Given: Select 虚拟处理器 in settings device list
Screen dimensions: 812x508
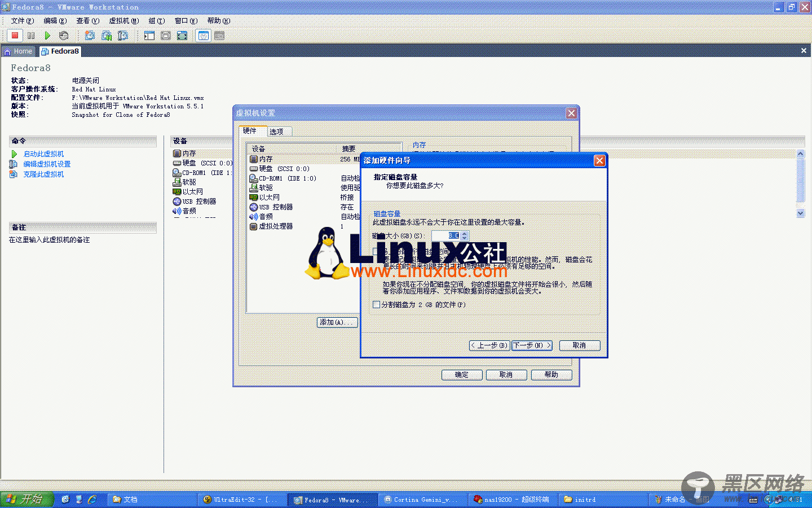Looking at the screenshot, I should (276, 226).
